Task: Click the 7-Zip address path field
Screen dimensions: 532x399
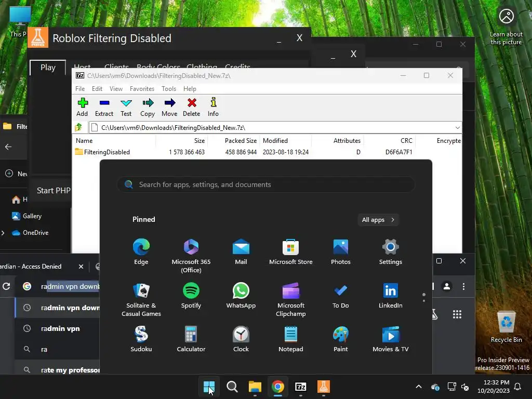Action: 271,128
